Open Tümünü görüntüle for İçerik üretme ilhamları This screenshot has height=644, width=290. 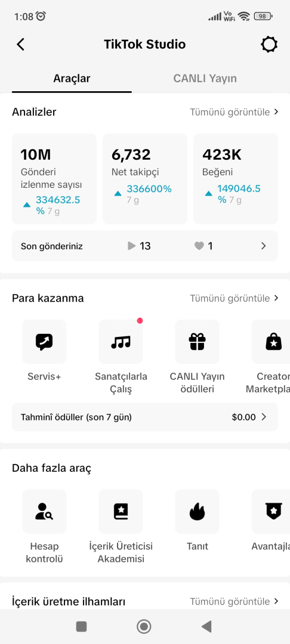click(x=235, y=601)
